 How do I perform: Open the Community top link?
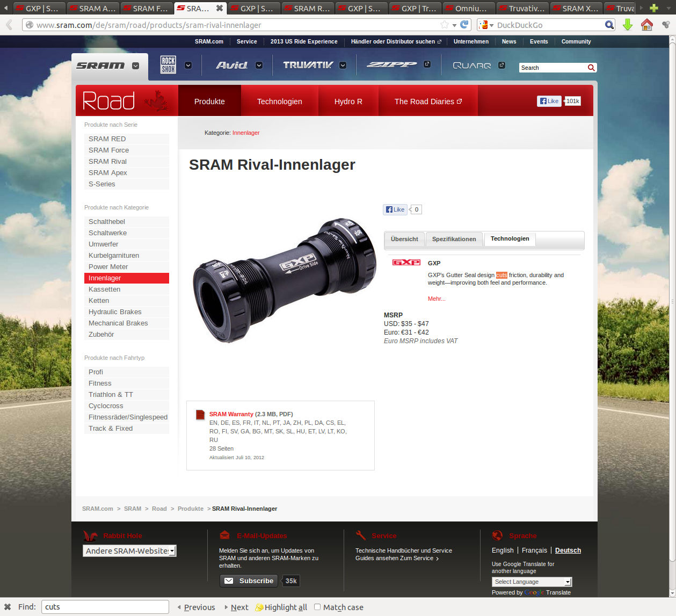576,41
